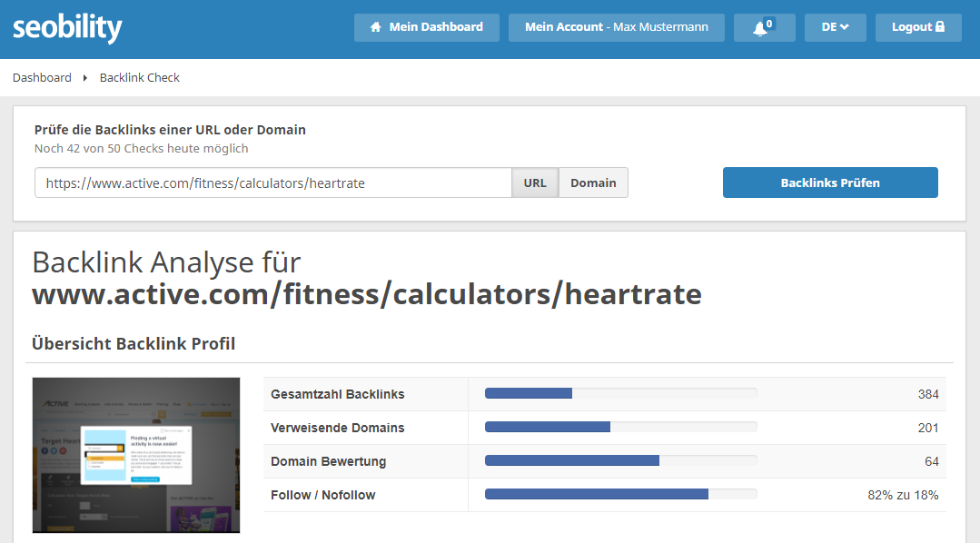Click the Verweisende Domains progress bar

coord(620,427)
